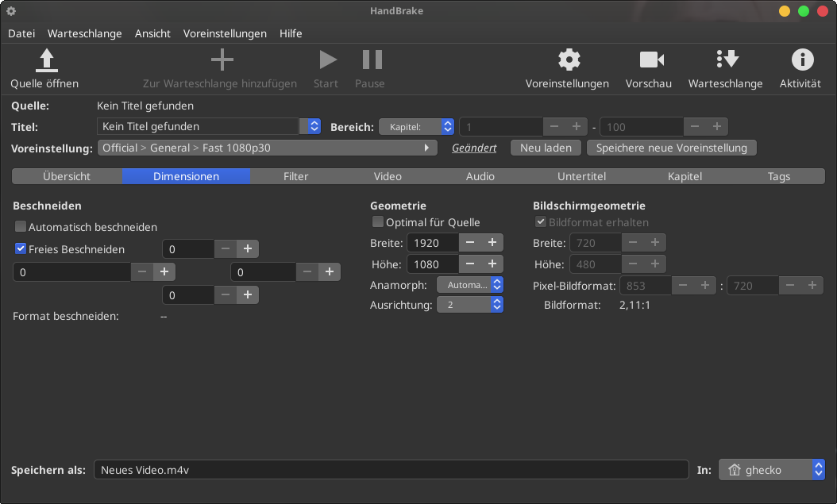Increase right crop value with plus
Screen dimensions: 837x504
tap(330, 272)
